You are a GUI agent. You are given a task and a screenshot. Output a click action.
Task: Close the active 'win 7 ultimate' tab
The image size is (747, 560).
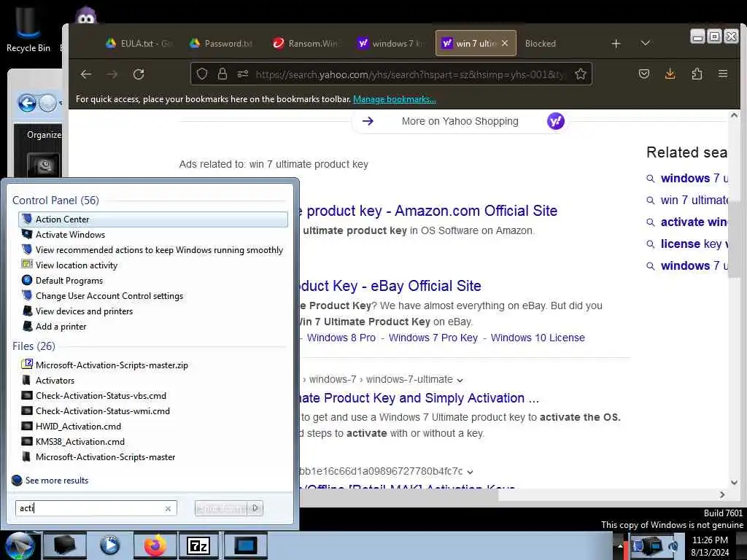click(505, 43)
